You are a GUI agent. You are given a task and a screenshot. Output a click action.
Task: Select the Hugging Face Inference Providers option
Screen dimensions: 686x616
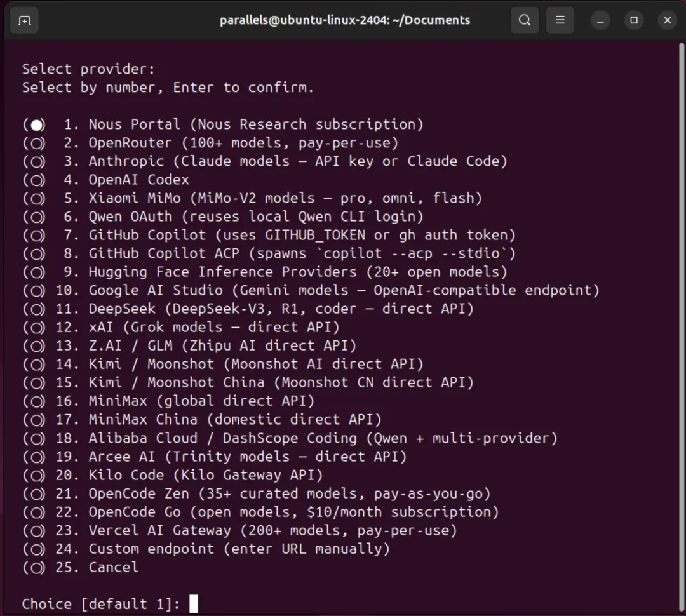click(37, 272)
